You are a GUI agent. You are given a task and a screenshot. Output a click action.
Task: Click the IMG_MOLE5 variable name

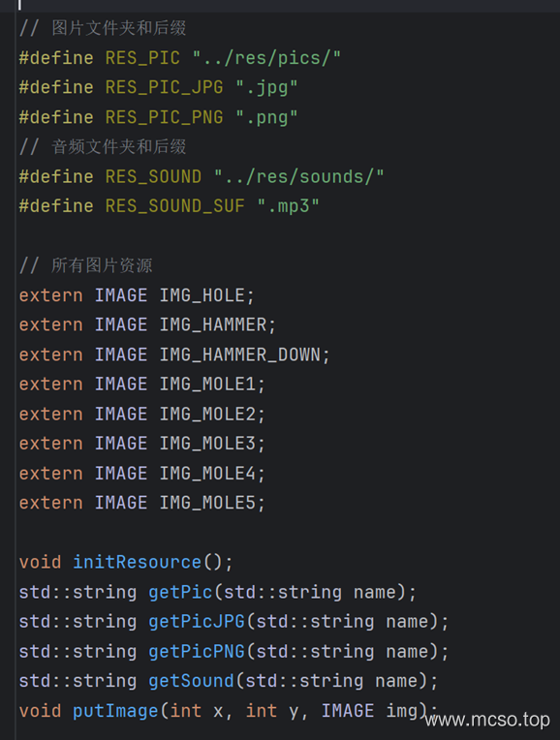[x=207, y=503]
